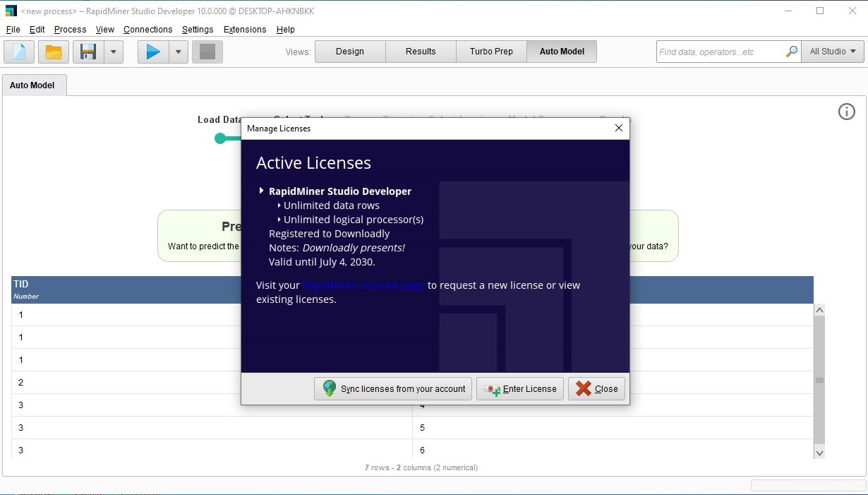
Task: Click the Active Licenses heading
Action: tap(313, 163)
